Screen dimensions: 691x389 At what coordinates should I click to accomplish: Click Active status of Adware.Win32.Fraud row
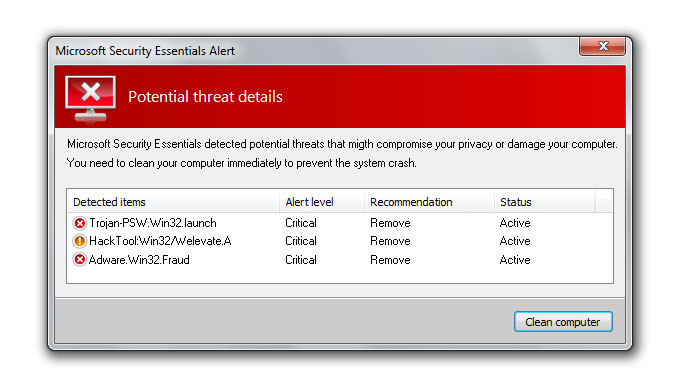coord(515,260)
